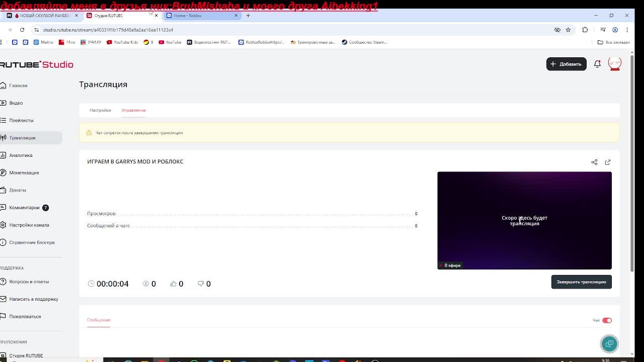
Task: Close the Студия RUTUBE browser tab
Action: (156, 16)
